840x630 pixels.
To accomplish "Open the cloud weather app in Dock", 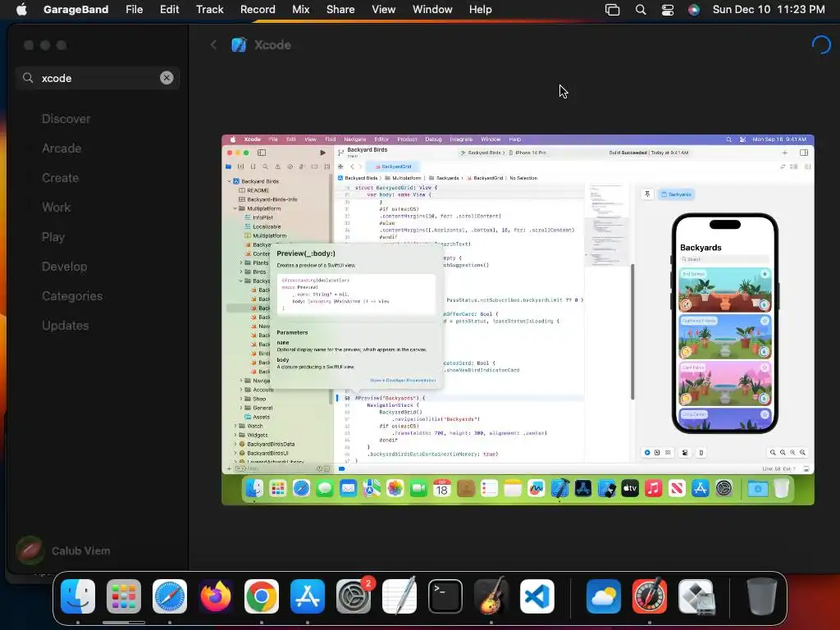I will (x=604, y=596).
